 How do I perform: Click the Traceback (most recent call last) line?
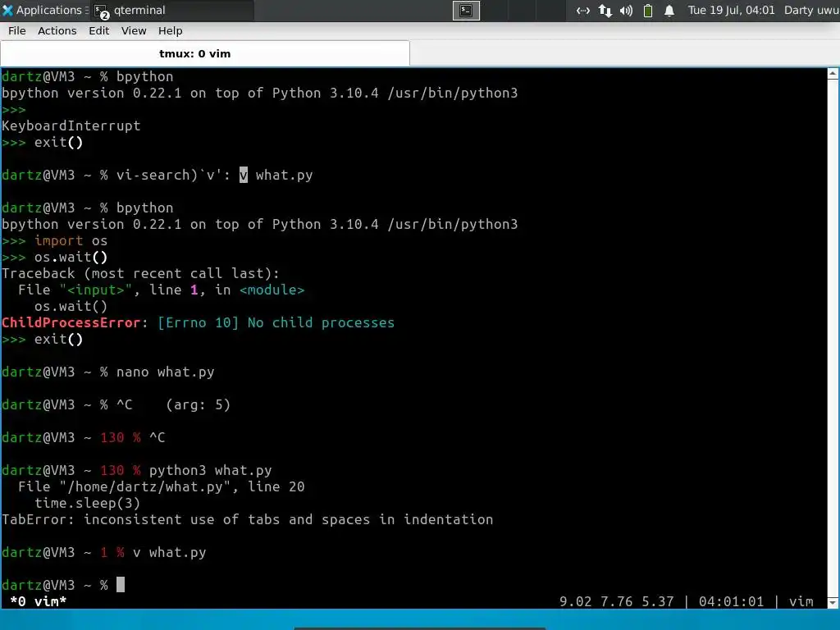click(x=140, y=273)
